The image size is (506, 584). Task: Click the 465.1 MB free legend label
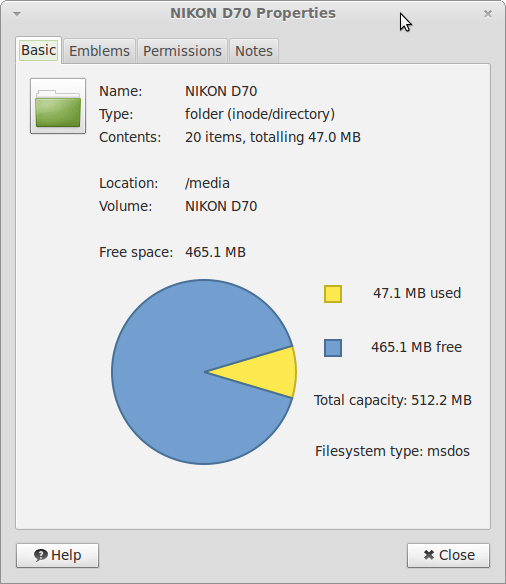pyautogui.click(x=417, y=347)
